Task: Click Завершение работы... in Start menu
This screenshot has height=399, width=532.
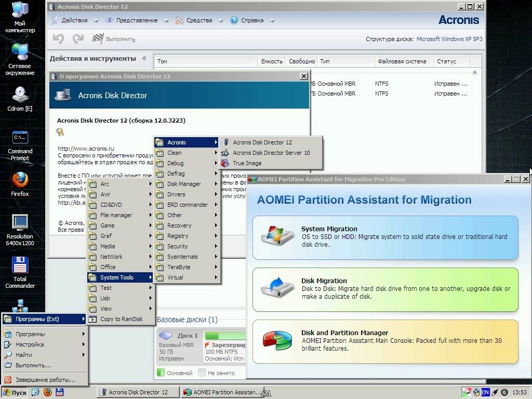Action: click(x=44, y=380)
